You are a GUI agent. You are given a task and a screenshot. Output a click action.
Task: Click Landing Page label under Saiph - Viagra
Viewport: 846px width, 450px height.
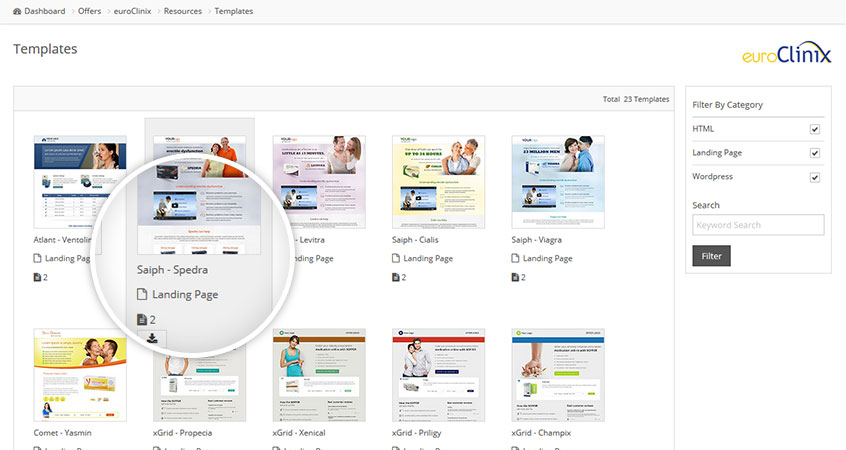[548, 258]
